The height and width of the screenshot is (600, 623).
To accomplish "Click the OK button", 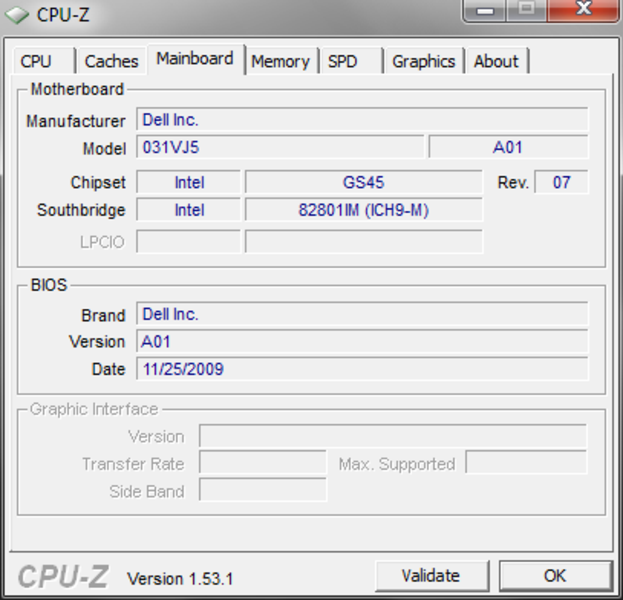I will [x=555, y=576].
